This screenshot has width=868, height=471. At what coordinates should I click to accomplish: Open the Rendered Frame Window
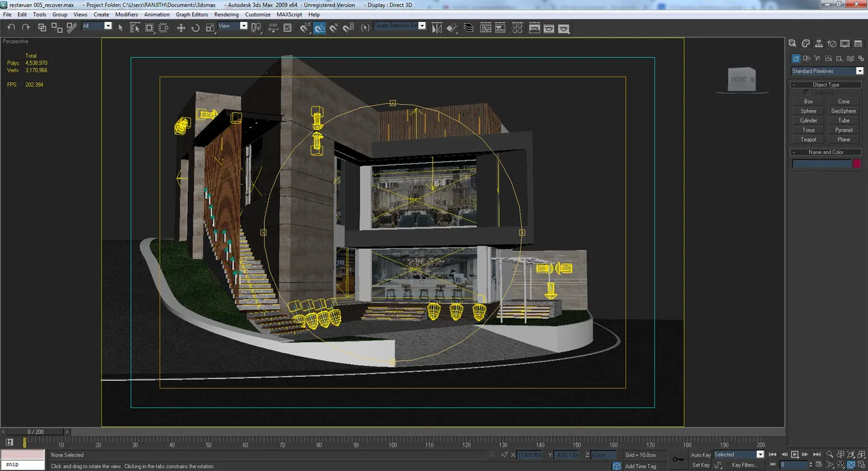(x=549, y=27)
